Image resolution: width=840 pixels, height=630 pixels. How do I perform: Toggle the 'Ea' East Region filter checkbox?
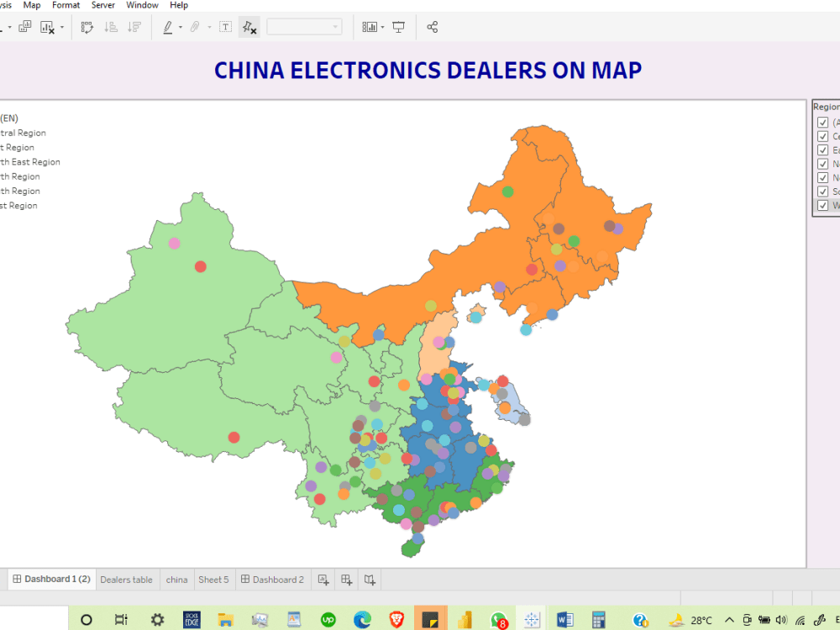823,150
